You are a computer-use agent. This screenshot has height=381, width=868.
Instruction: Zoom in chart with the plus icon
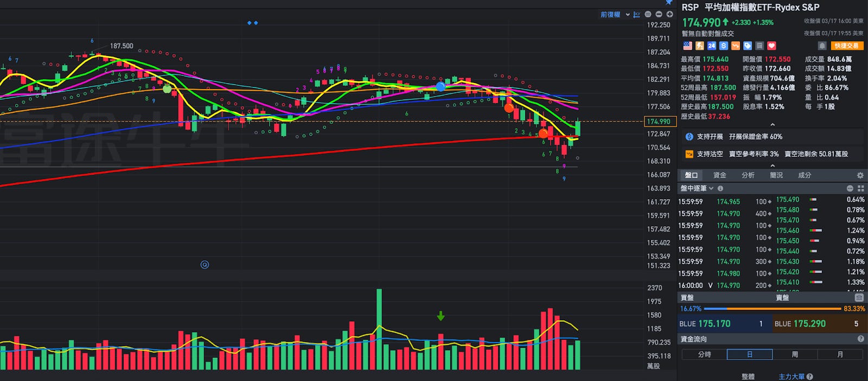(x=669, y=15)
